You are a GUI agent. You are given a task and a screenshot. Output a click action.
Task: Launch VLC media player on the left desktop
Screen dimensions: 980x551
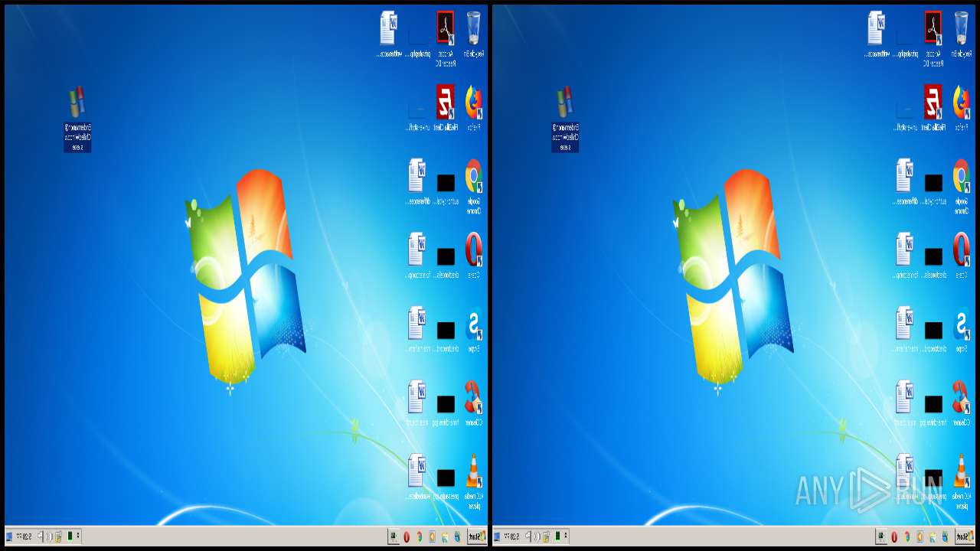(474, 481)
